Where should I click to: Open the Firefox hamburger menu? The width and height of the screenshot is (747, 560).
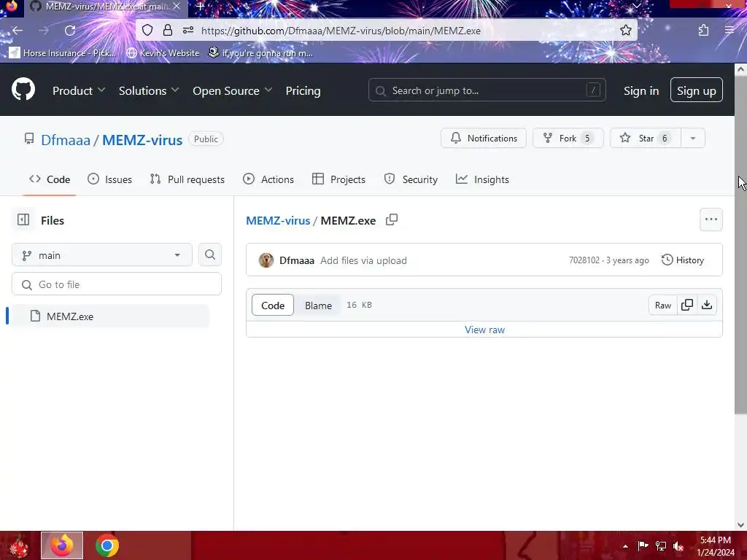pos(729,31)
